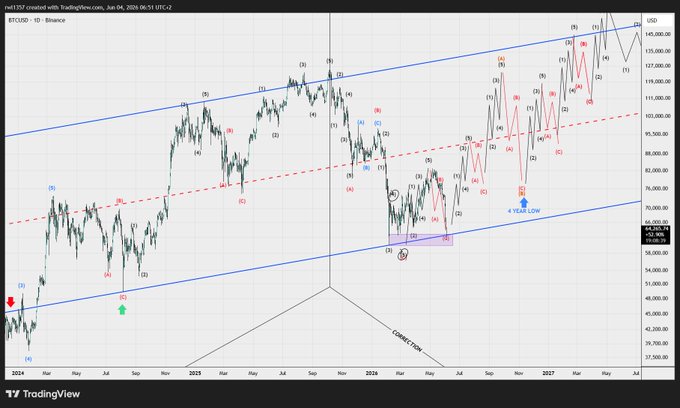
Task: Click the 2026 label on the time axis
Action: (x=372, y=373)
